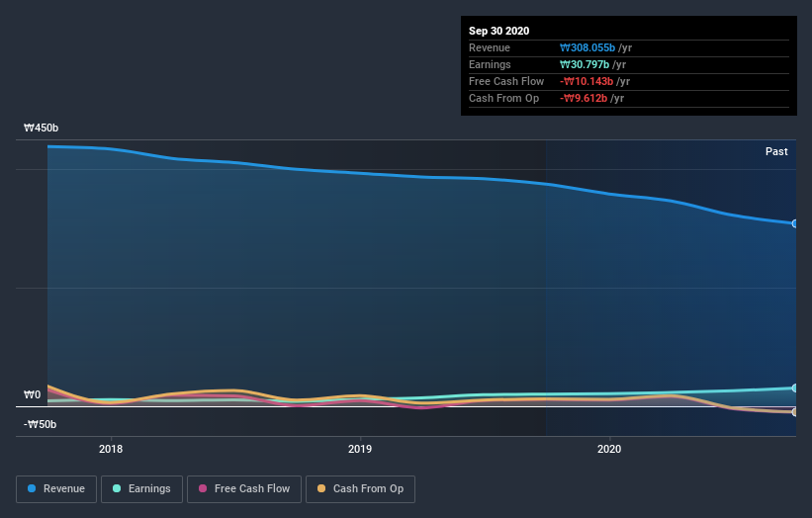The height and width of the screenshot is (518, 812).
Task: Toggle the Cash From Op legend button
Action: click(360, 489)
